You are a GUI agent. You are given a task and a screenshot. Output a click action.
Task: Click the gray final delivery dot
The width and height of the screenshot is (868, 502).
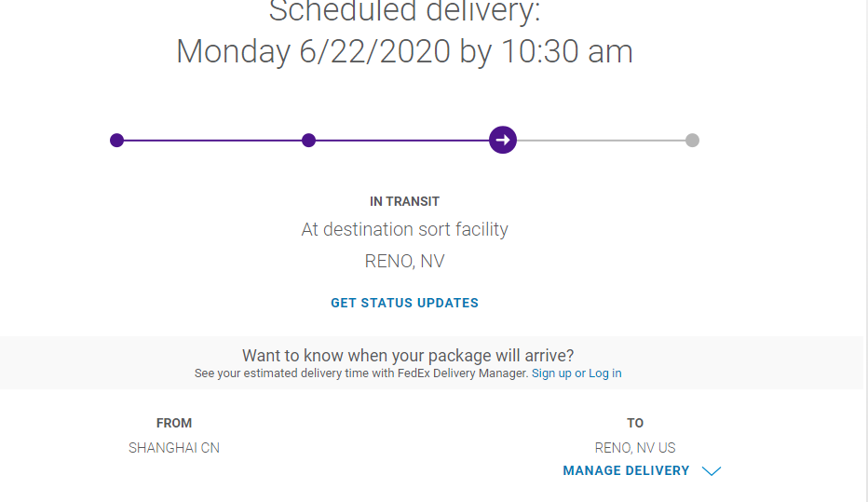click(x=692, y=141)
